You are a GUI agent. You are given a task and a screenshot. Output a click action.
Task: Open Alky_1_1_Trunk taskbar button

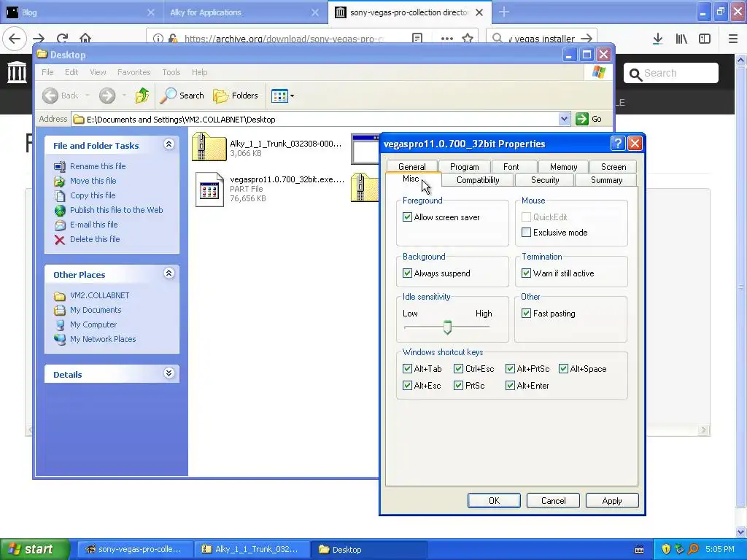[252, 549]
